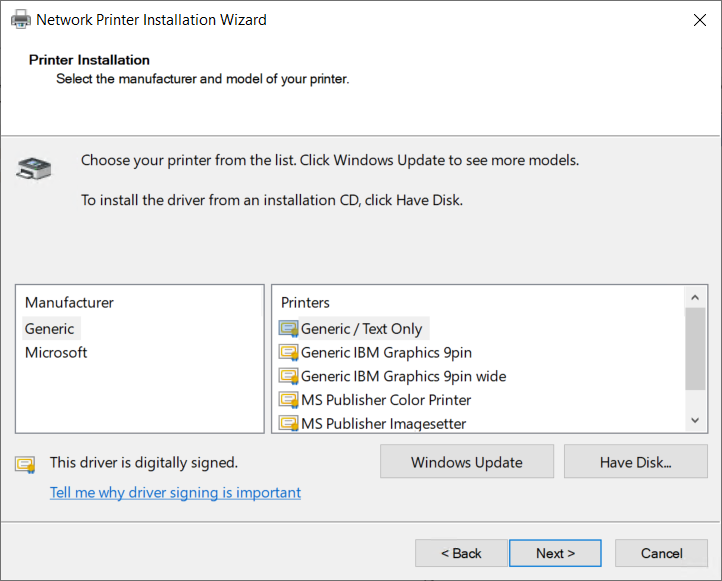Image resolution: width=722 pixels, height=581 pixels.
Task: Click the digitally signed driver certificate icon
Action: coord(25,464)
